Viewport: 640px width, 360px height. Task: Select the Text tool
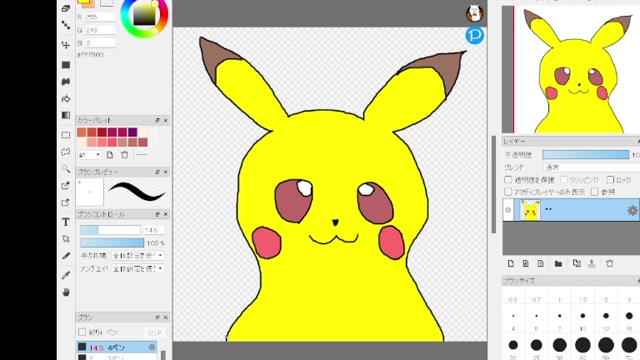[x=66, y=222]
